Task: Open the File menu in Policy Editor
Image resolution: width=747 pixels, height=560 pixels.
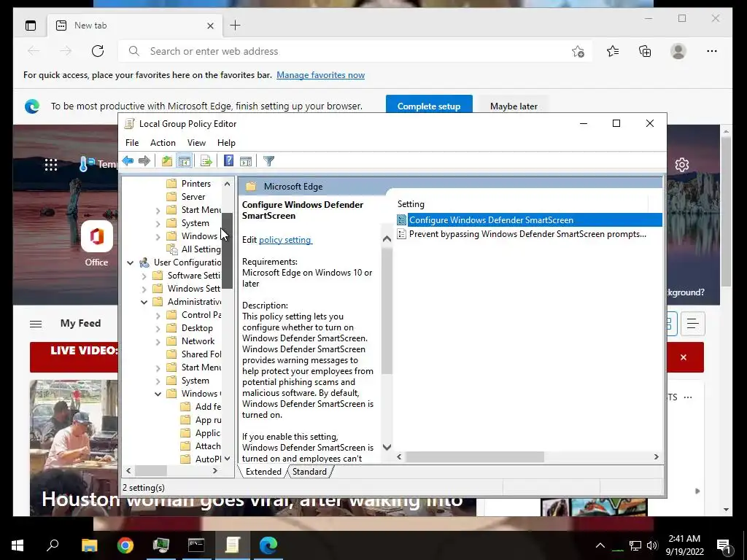Action: 132,143
